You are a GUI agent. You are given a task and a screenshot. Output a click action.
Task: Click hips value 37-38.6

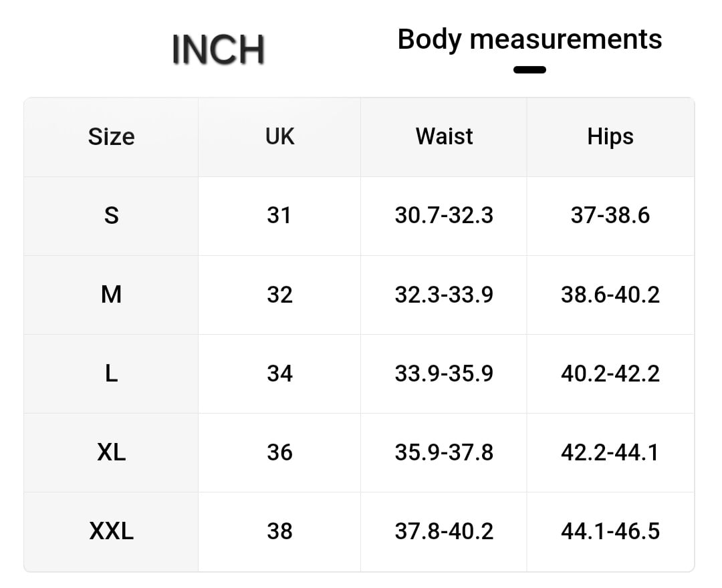[x=610, y=216]
